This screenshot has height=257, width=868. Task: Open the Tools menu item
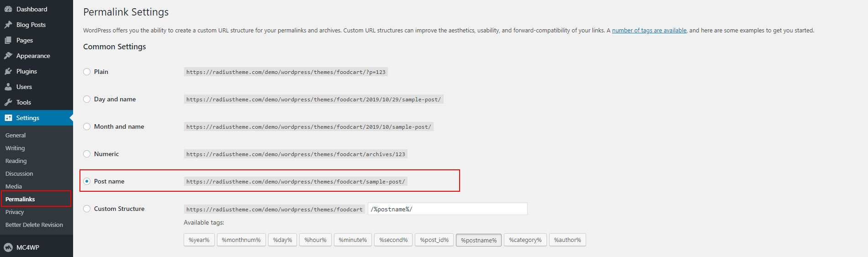(24, 102)
